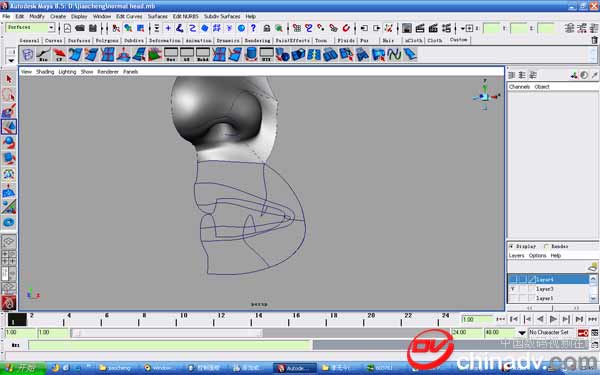Viewport: 600px width, 375px height.
Task: Go to end of playback range
Action: [579, 319]
